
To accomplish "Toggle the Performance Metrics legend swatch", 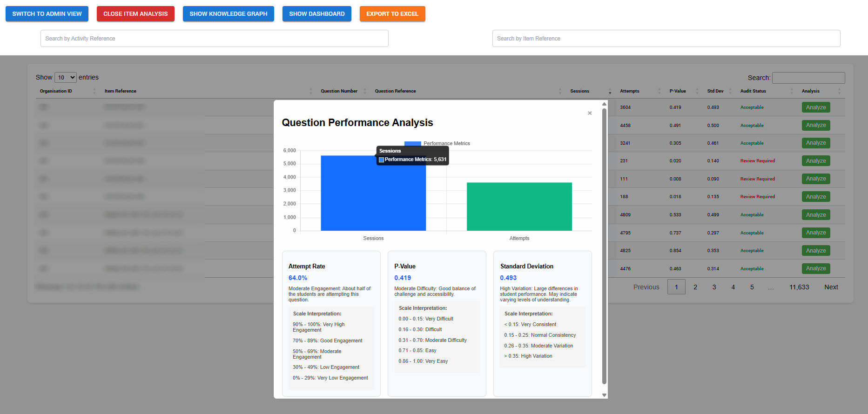I will 412,143.
